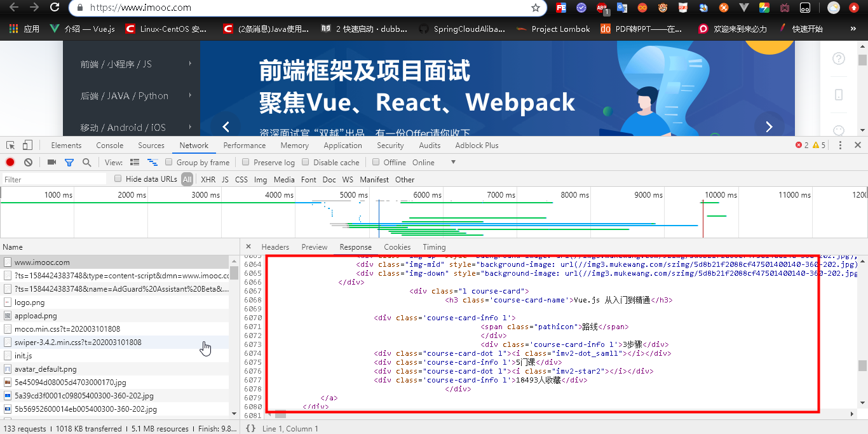
Task: Switch to the Console tab
Action: pyautogui.click(x=110, y=145)
